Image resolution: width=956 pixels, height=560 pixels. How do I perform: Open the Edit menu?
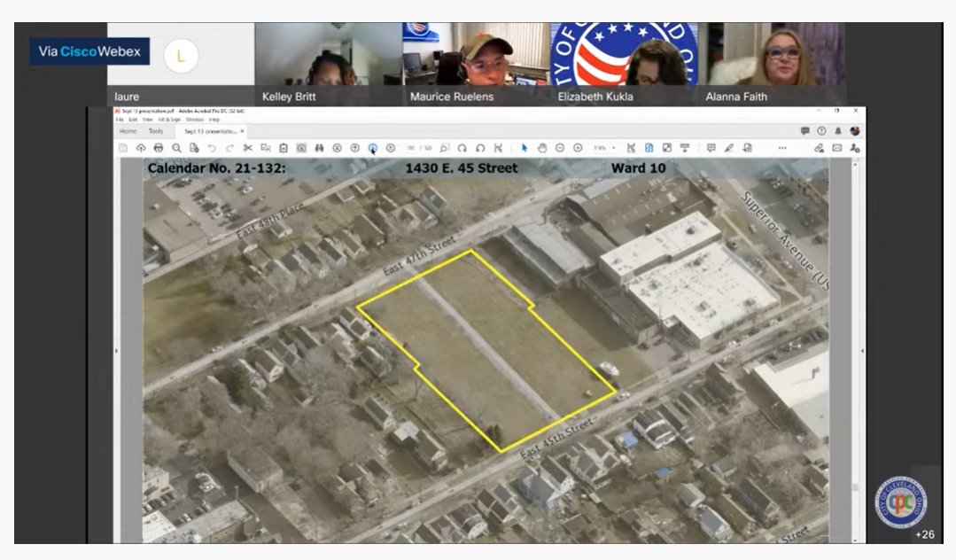click(132, 120)
